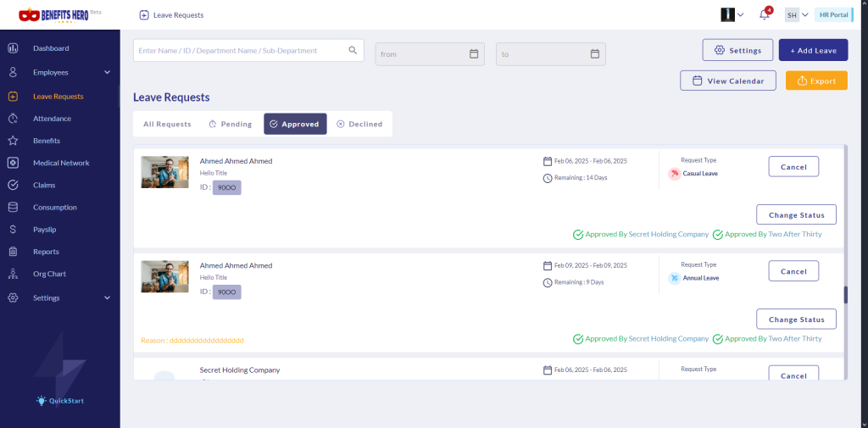Click the Payslip dollar icon
Viewport: 868px width, 428px height.
coord(14,229)
